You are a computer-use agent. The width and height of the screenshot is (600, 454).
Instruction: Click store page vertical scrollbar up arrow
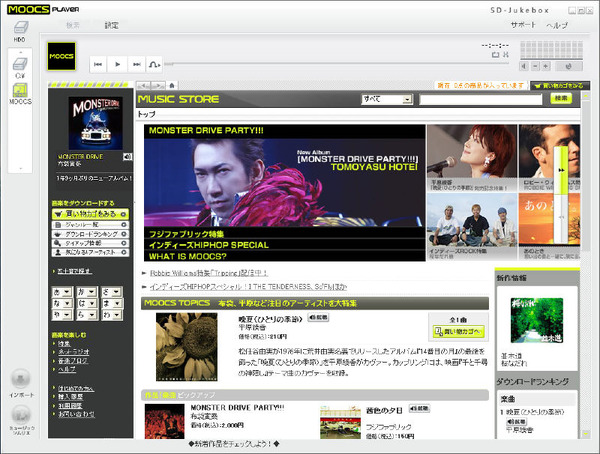pyautogui.click(x=585, y=94)
